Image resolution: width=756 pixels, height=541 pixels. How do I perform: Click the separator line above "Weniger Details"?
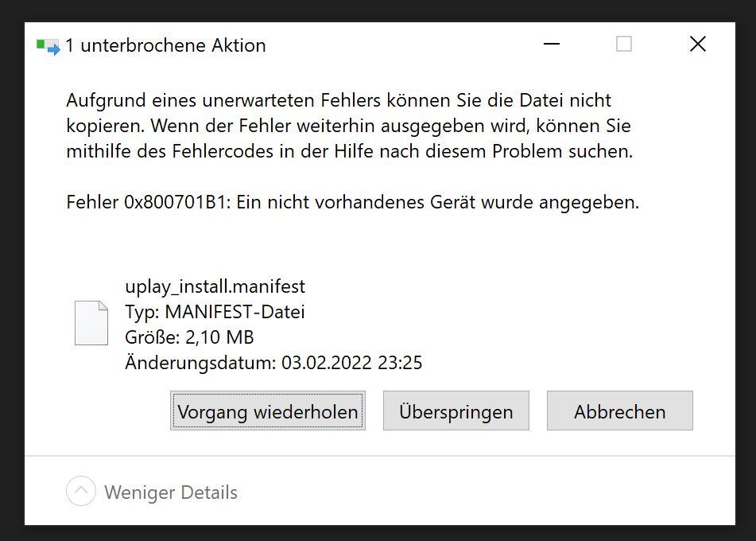(380, 456)
